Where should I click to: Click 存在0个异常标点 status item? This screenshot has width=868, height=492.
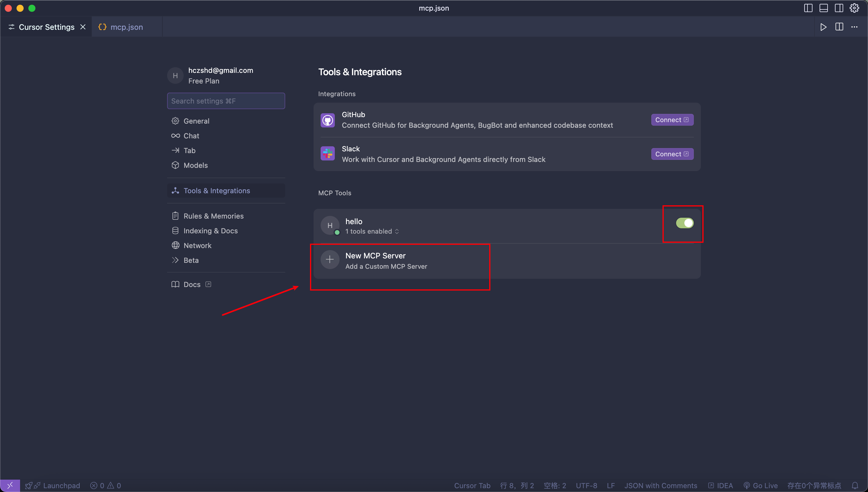point(814,486)
